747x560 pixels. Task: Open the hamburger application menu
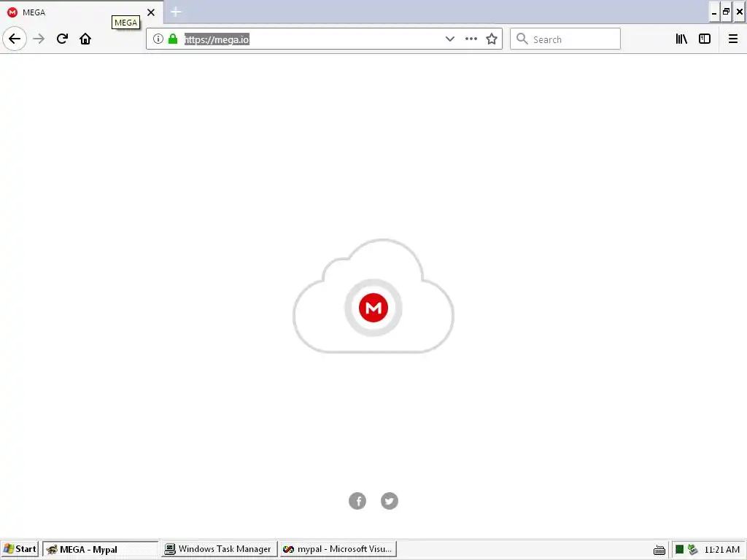point(733,39)
